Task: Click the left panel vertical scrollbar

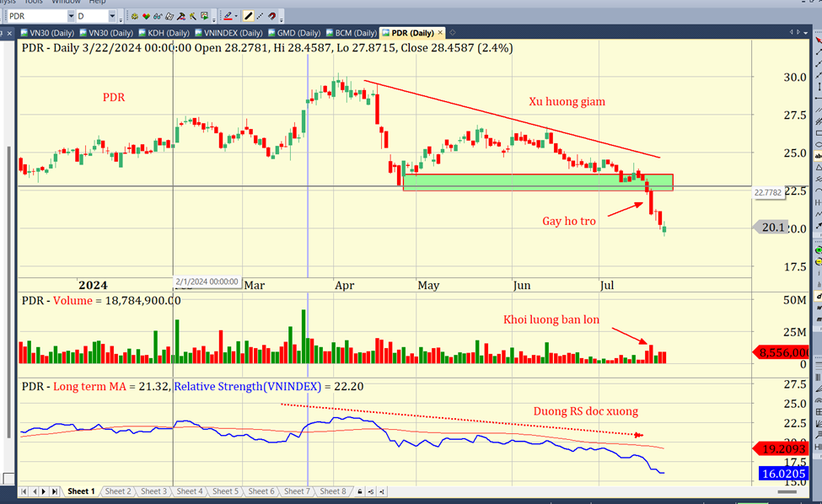Action: coord(8,292)
